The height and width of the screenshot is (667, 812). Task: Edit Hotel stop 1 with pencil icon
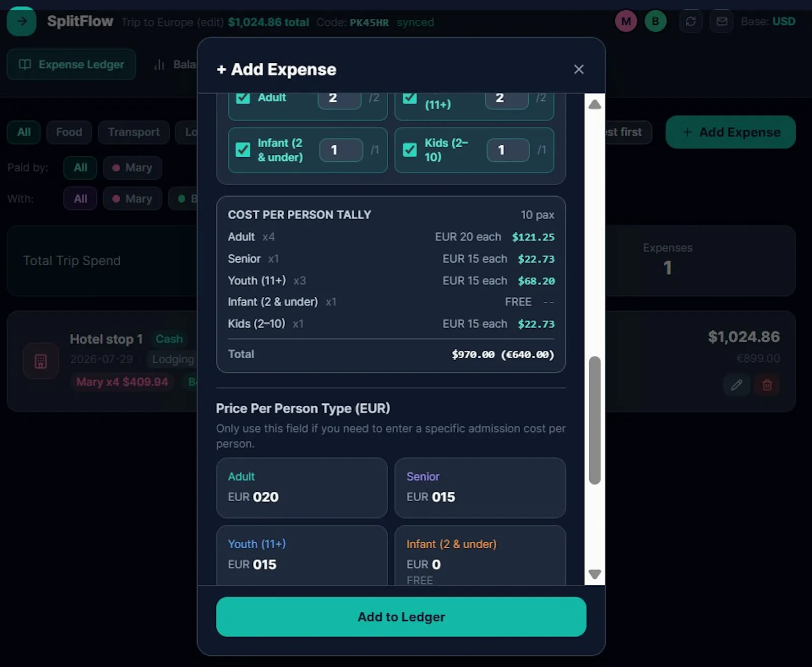[736, 385]
